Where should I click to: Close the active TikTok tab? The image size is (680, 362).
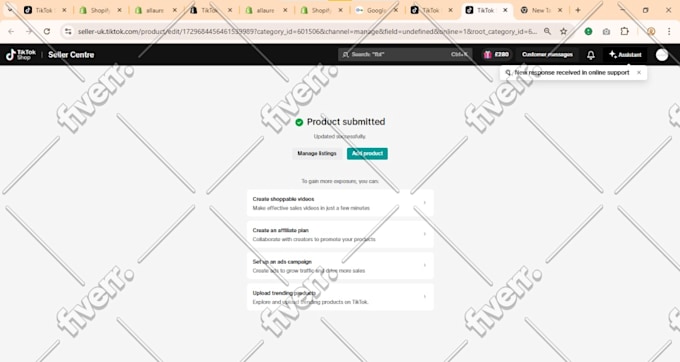point(505,10)
